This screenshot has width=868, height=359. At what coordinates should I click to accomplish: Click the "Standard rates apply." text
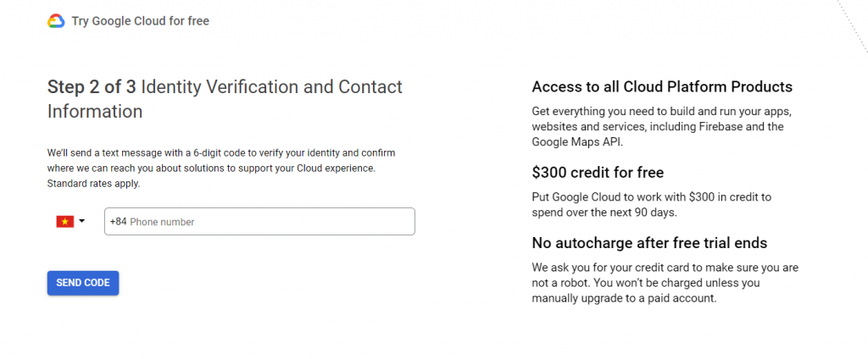coord(93,183)
